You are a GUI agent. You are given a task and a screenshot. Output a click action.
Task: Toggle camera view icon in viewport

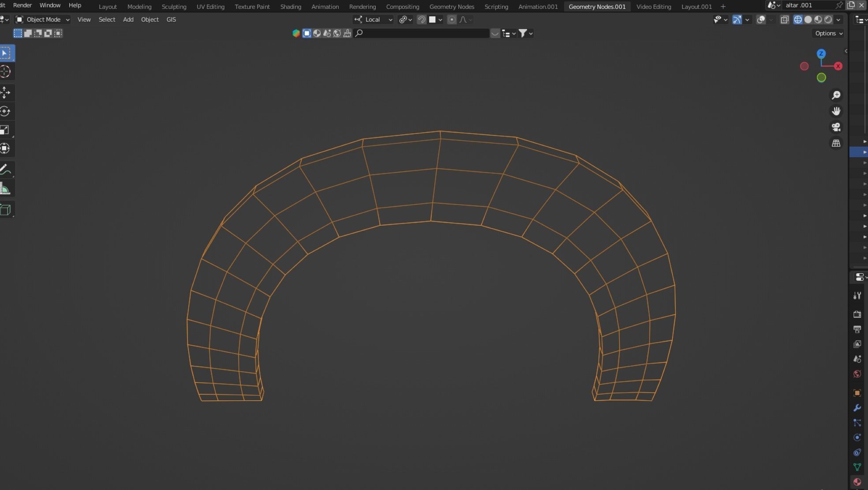tap(836, 127)
